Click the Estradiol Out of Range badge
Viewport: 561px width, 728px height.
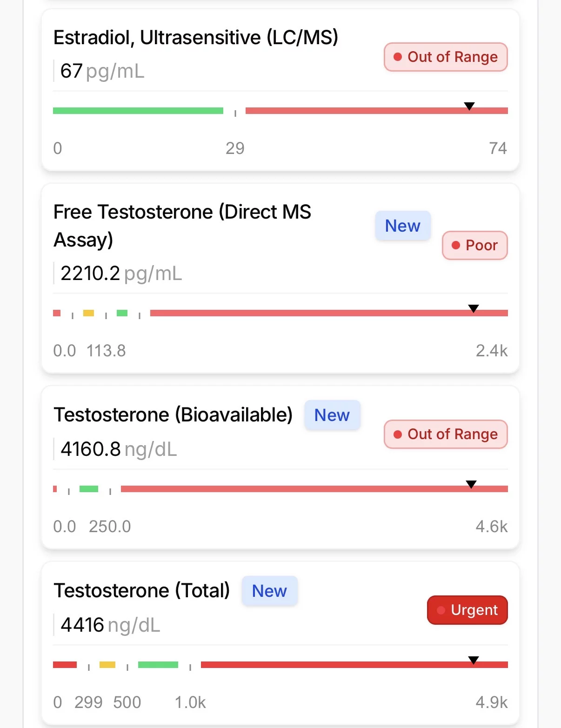pos(446,57)
